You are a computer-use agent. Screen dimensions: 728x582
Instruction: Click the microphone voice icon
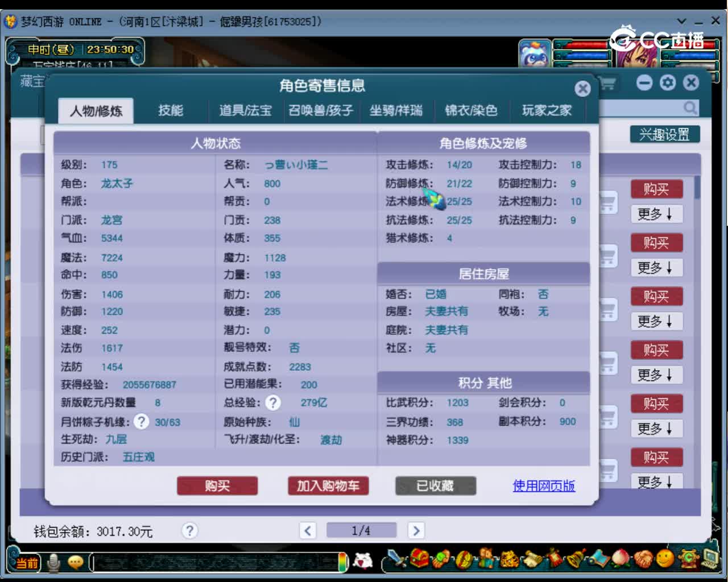click(x=53, y=563)
